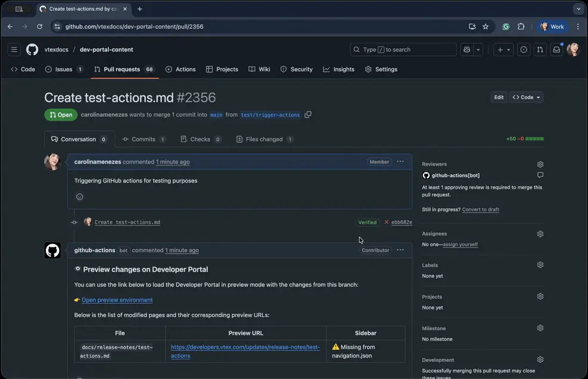Open the Pull requests tab
Screen dimensions: 588x379
(x=125, y=69)
